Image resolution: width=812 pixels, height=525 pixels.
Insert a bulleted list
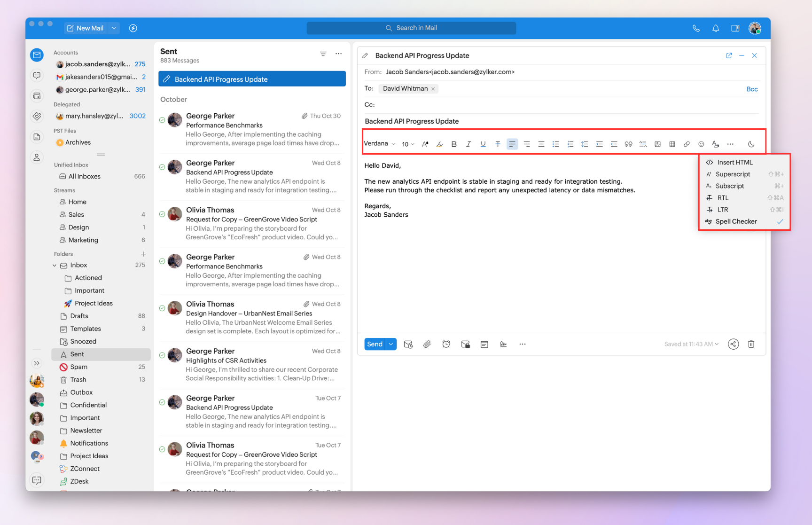click(x=556, y=144)
